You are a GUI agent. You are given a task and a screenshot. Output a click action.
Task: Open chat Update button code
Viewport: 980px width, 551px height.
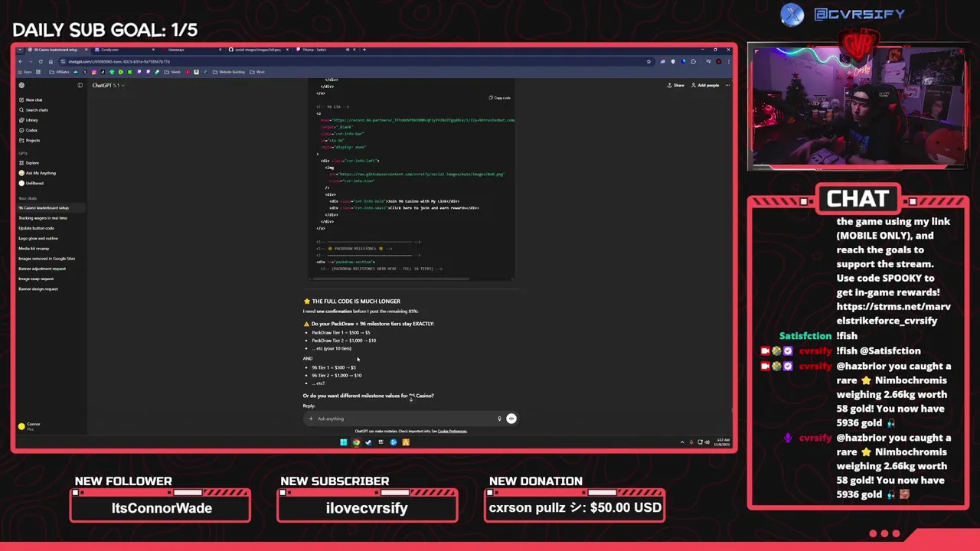(37, 228)
